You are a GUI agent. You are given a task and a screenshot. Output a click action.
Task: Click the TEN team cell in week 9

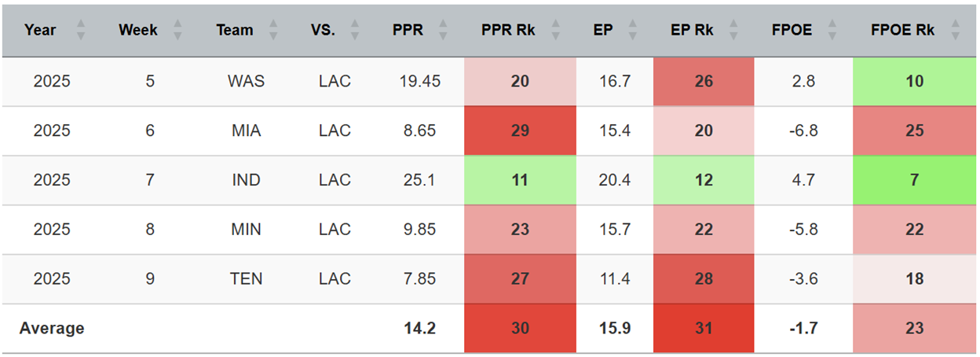[x=246, y=278]
